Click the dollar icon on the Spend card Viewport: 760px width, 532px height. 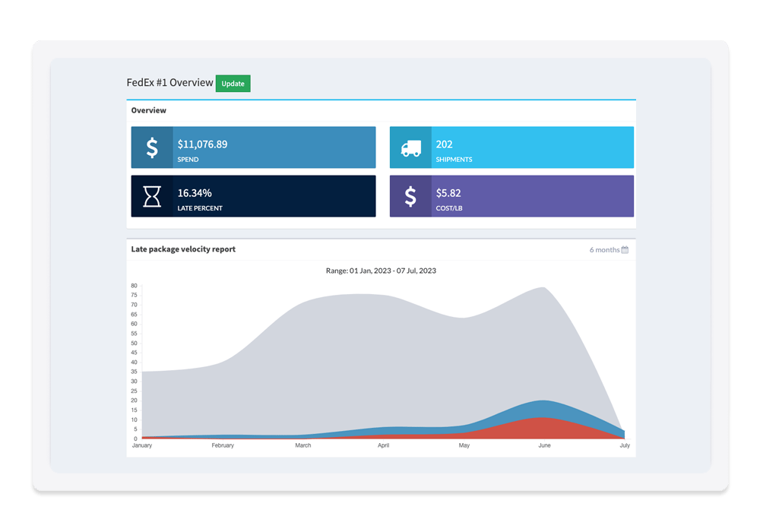(x=152, y=147)
